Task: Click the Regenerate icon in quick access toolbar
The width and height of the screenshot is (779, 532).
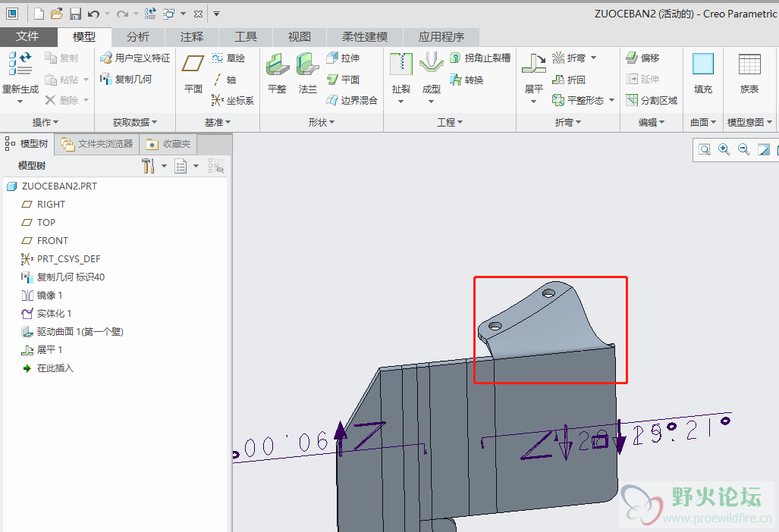Action: pos(150,14)
